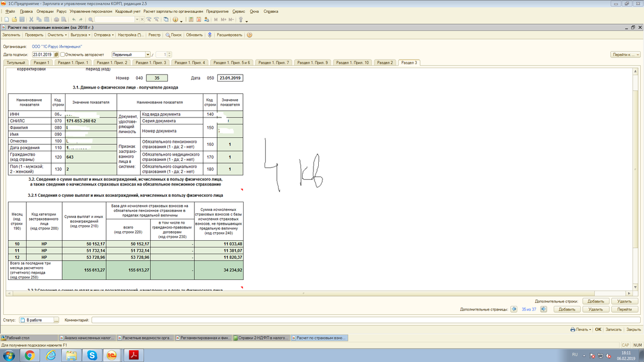Click the Open file folder icon
644x362 pixels.
coord(14,19)
